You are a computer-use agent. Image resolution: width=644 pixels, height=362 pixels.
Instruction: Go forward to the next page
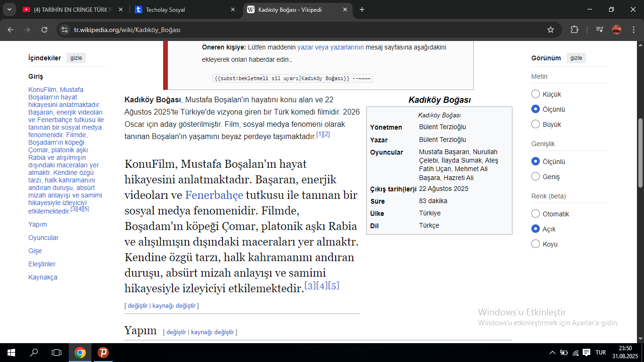click(27, 30)
